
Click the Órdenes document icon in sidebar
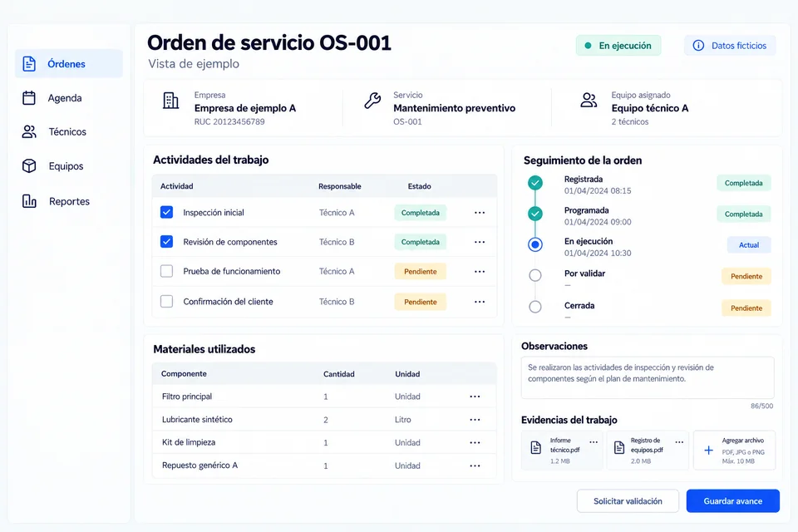pyautogui.click(x=29, y=64)
